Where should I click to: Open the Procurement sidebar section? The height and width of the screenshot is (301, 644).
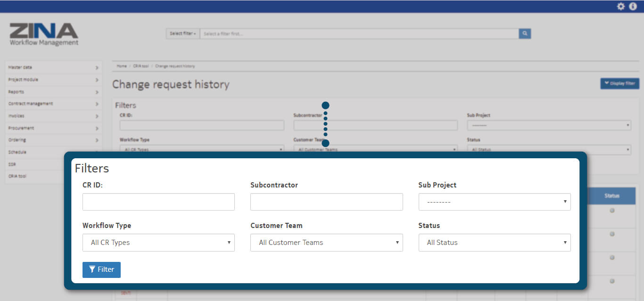(53, 128)
